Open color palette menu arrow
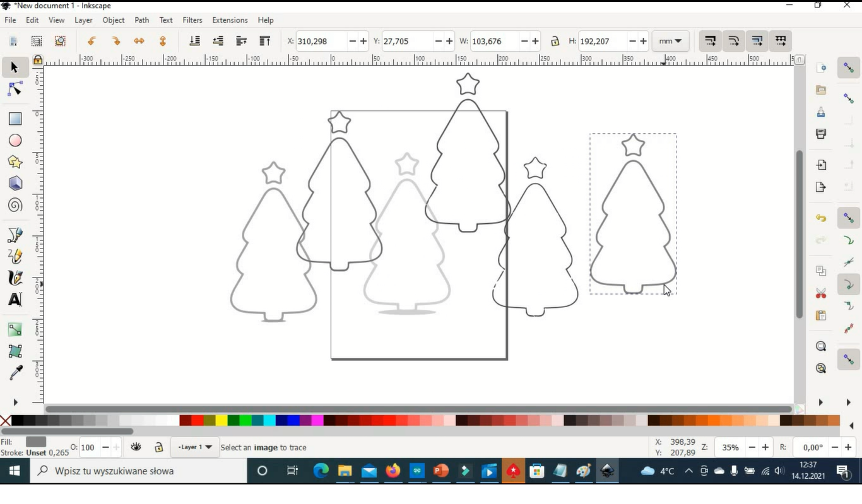Viewport: 862px width, 504px height. coord(851,426)
